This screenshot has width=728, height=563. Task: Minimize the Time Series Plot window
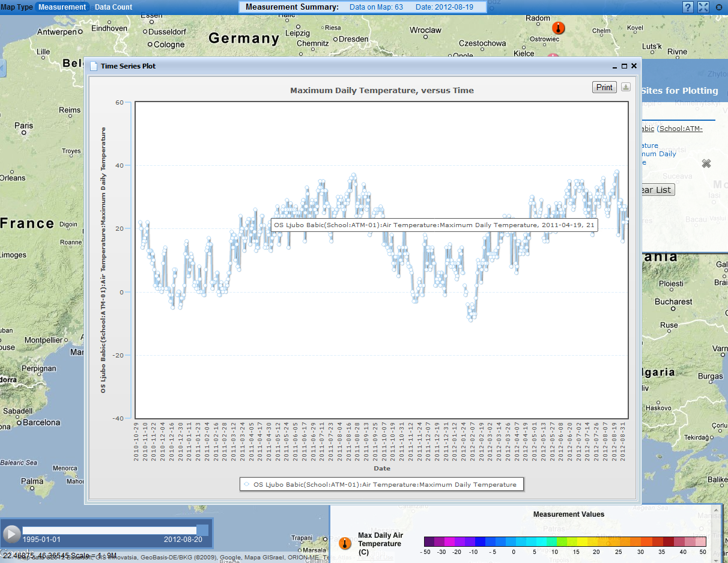tap(614, 66)
